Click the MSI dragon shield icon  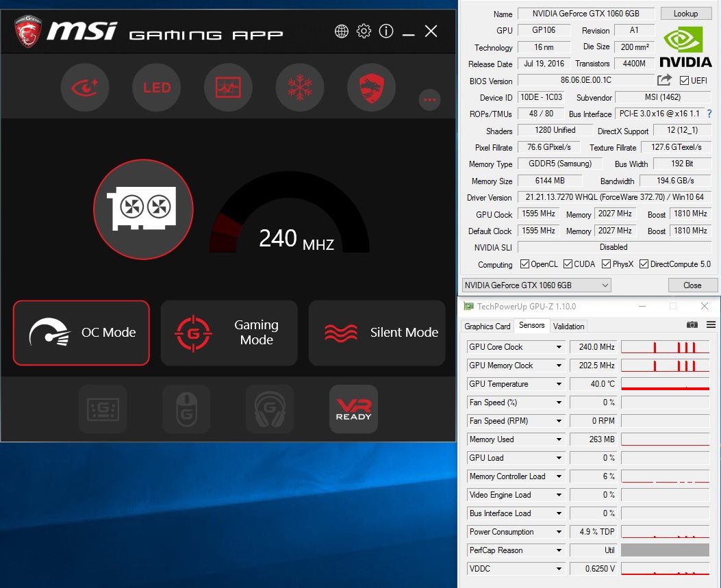371,88
